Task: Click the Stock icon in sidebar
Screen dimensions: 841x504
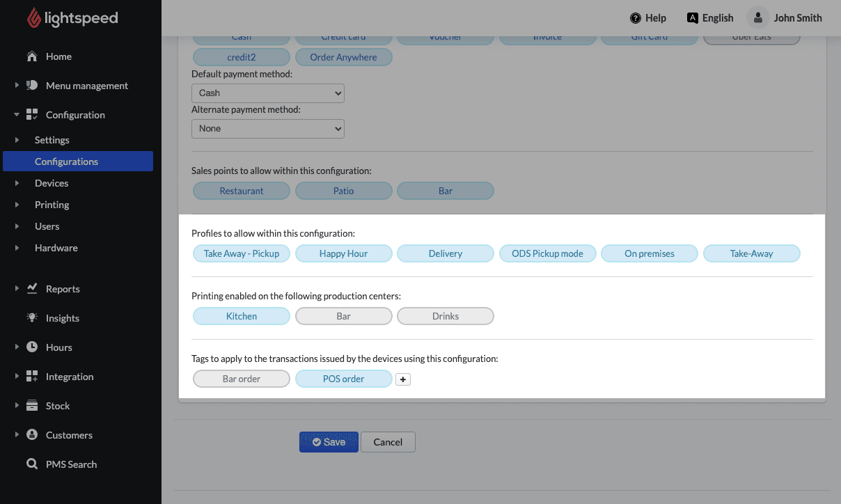Action: (x=32, y=406)
